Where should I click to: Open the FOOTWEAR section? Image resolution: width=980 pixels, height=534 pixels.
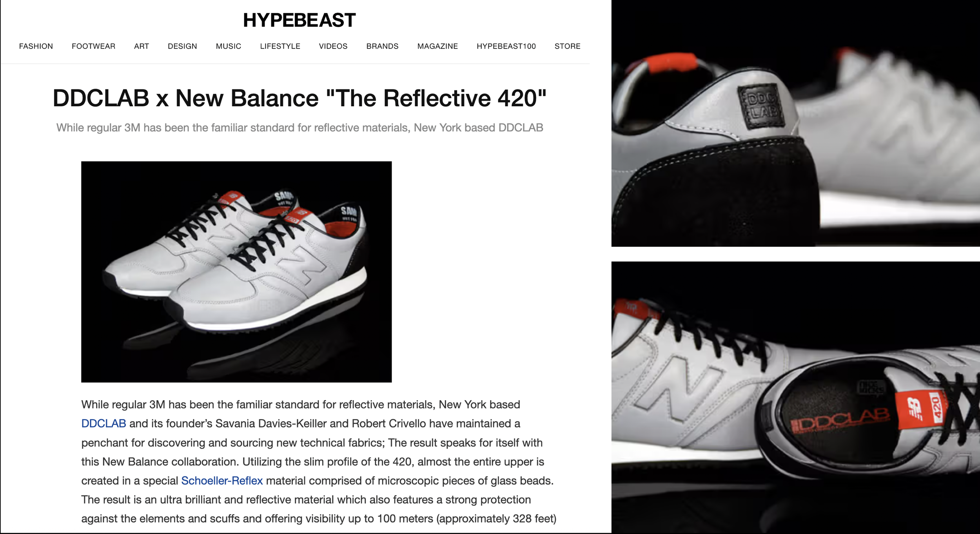click(93, 46)
